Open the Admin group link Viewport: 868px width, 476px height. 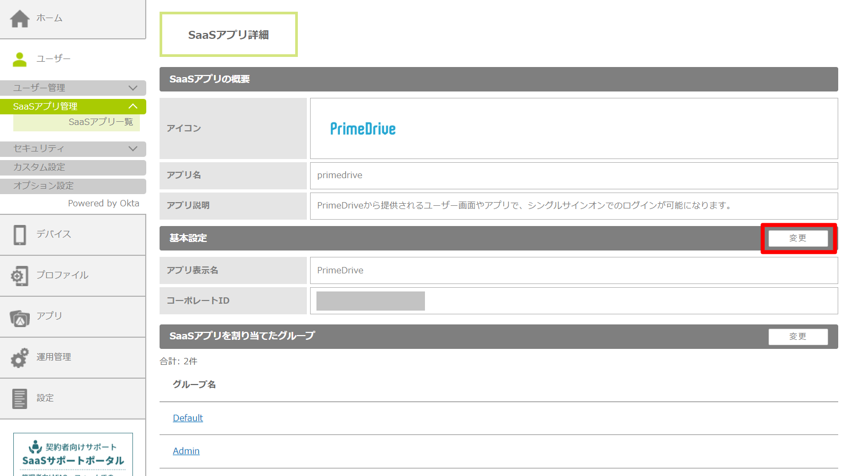pyautogui.click(x=186, y=451)
